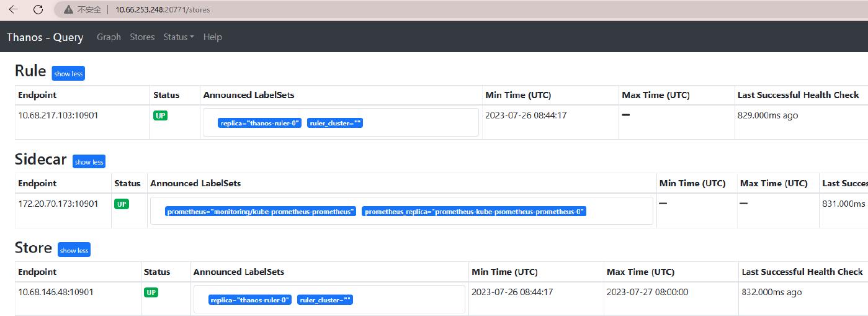The height and width of the screenshot is (316, 868).
Task: Switch to the Stores page
Action: click(142, 37)
